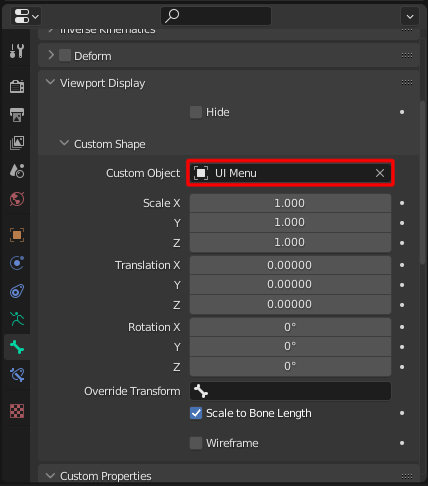
Task: Enable the Hide checkbox
Action: pos(196,112)
